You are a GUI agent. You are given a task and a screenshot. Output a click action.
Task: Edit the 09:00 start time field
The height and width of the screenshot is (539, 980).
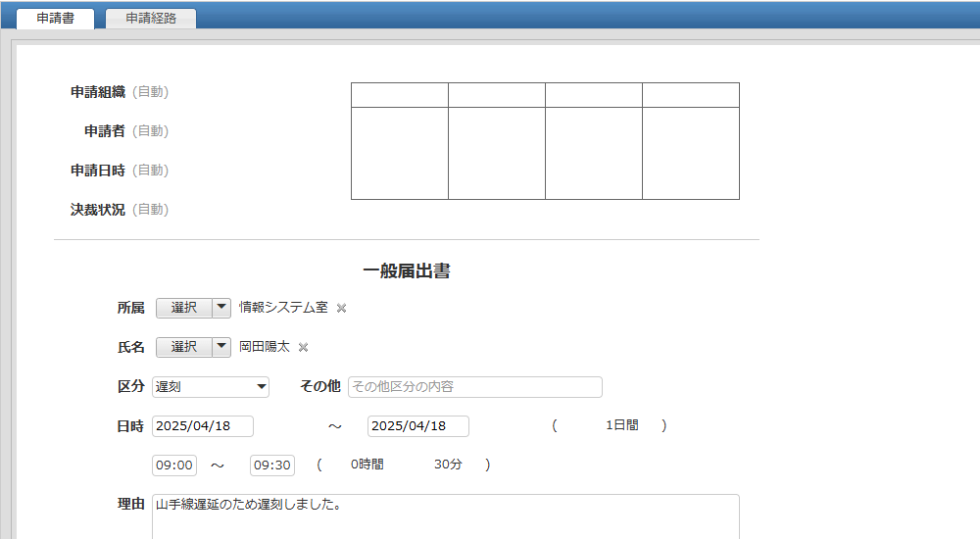(173, 465)
